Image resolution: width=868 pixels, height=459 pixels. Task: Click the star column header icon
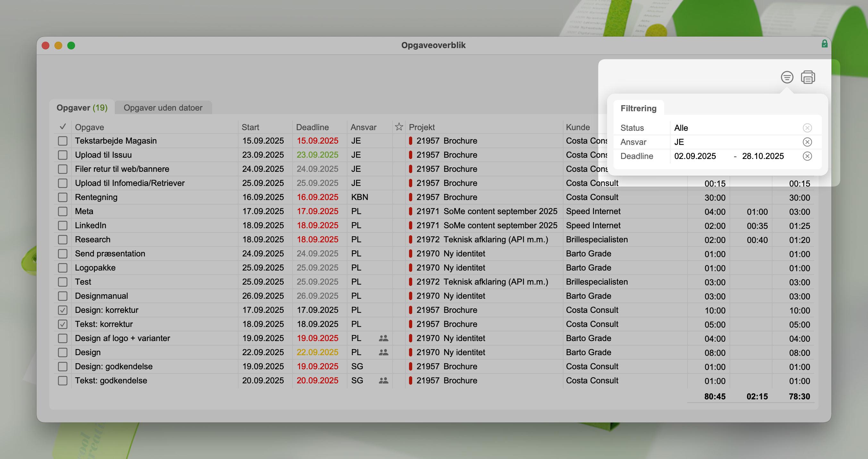399,127
